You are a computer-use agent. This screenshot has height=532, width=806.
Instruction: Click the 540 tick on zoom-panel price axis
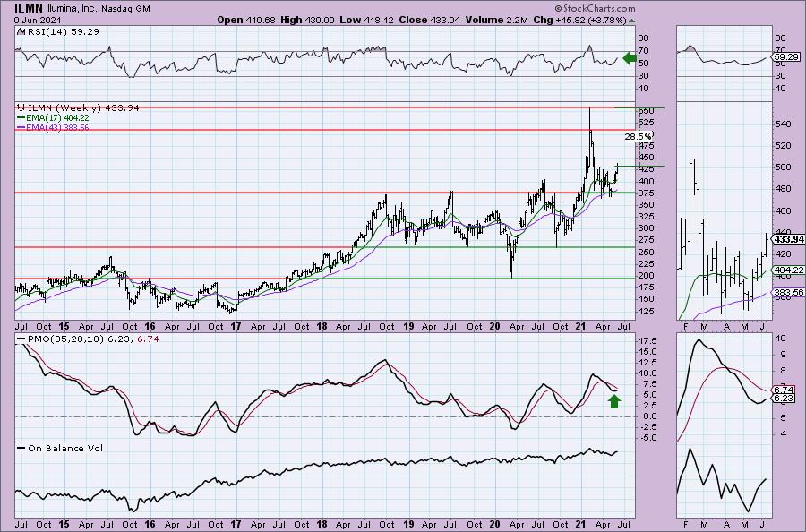pos(783,124)
